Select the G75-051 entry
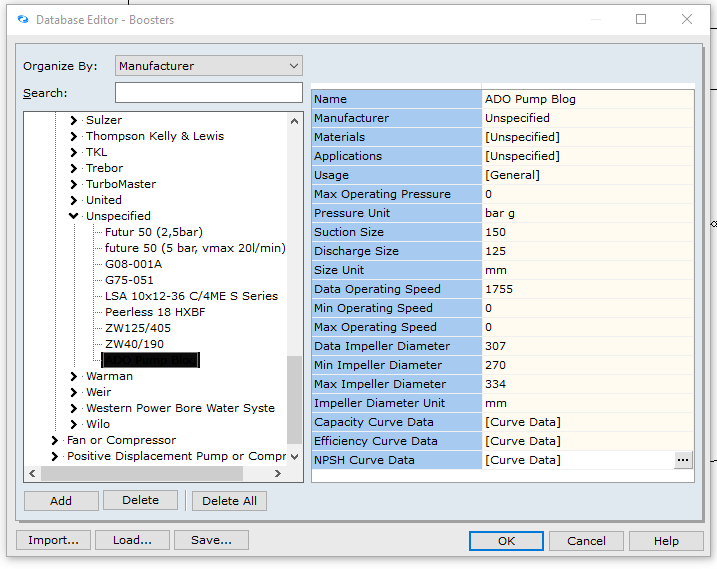The image size is (717, 569). (x=129, y=280)
